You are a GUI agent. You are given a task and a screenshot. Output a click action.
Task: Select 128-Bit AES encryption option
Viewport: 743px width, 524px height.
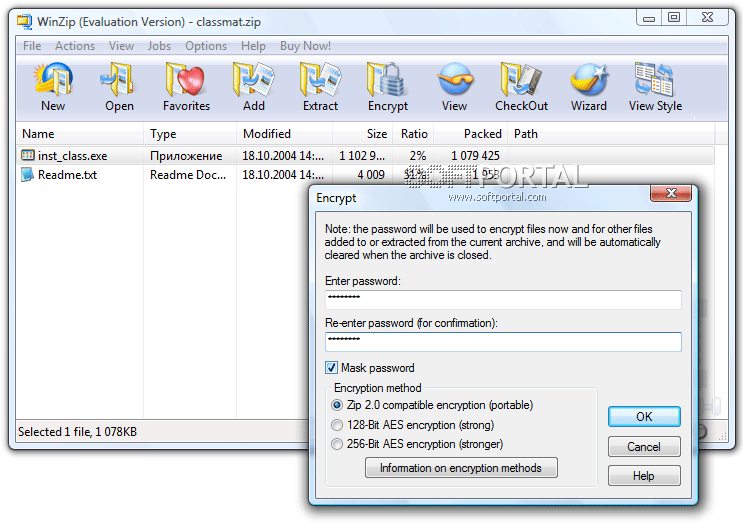click(x=337, y=425)
